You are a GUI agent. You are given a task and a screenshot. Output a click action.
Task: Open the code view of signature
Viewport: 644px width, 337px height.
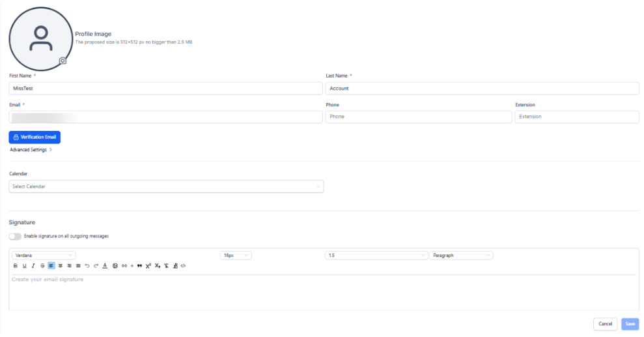point(183,266)
